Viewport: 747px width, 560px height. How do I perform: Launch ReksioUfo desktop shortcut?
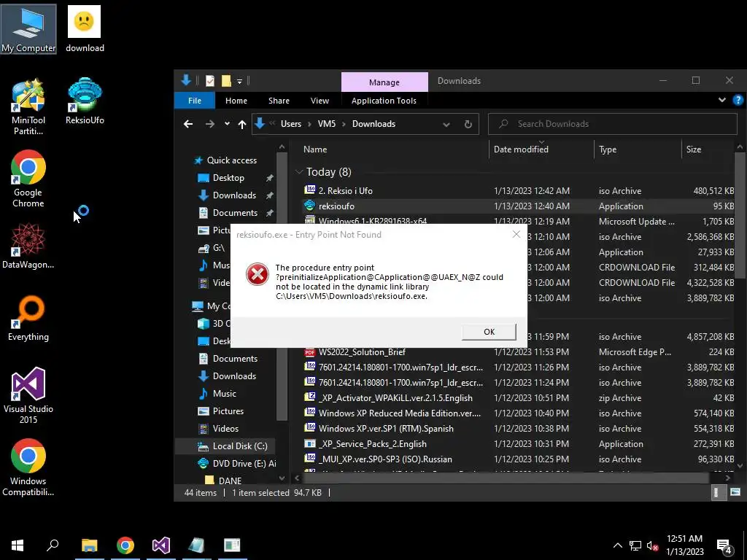click(x=85, y=101)
